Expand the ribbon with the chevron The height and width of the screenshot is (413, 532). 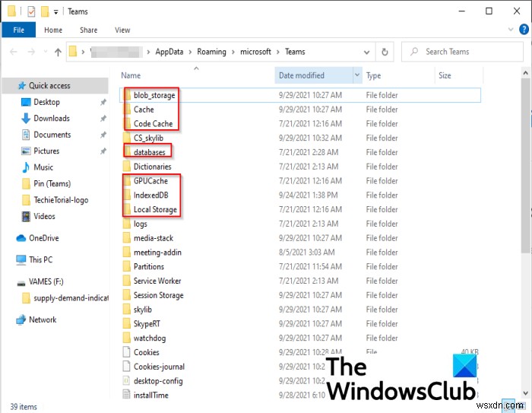pyautogui.click(x=511, y=30)
